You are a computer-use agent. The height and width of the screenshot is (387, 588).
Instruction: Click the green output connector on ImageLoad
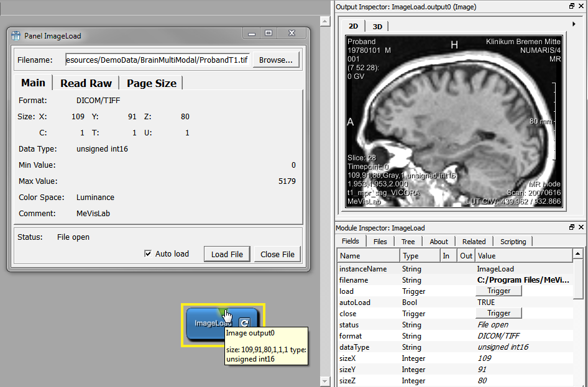tap(221, 311)
